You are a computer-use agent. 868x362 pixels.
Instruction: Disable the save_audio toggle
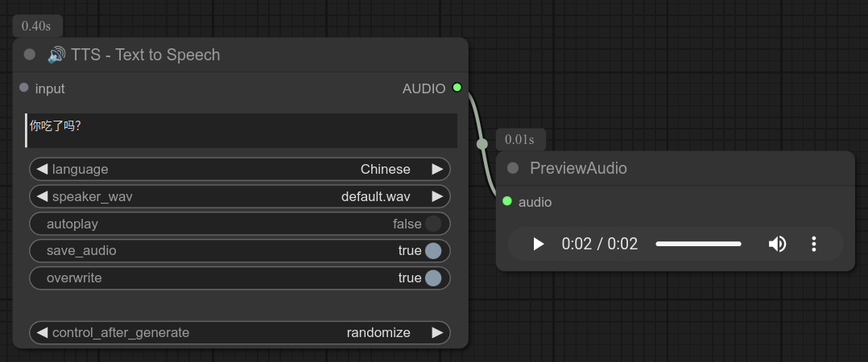coord(433,251)
